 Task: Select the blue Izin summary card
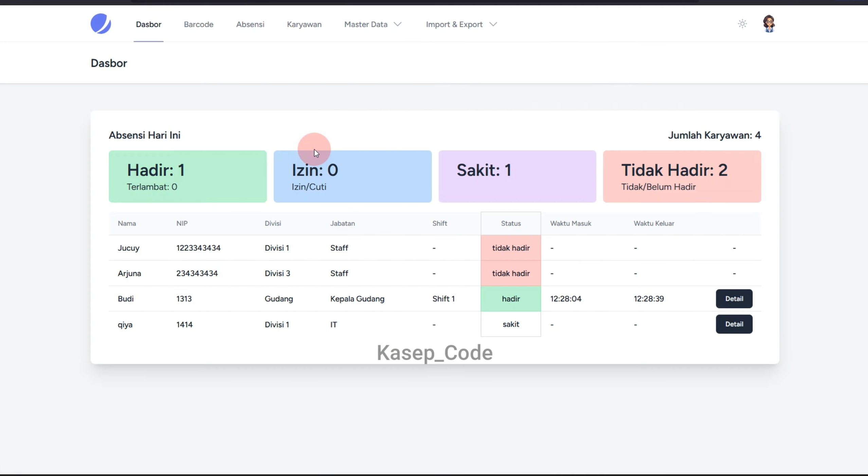(352, 176)
